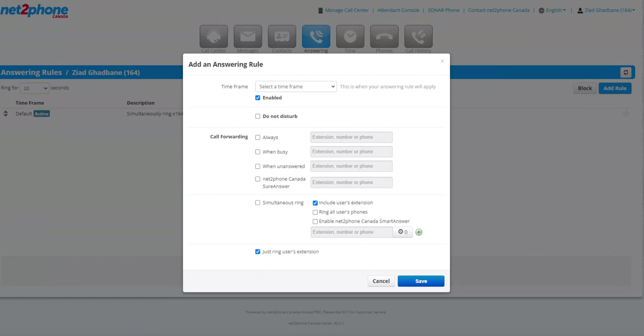The image size is (644, 336).
Task: Open the Select a time frame dropdown
Action: point(296,87)
